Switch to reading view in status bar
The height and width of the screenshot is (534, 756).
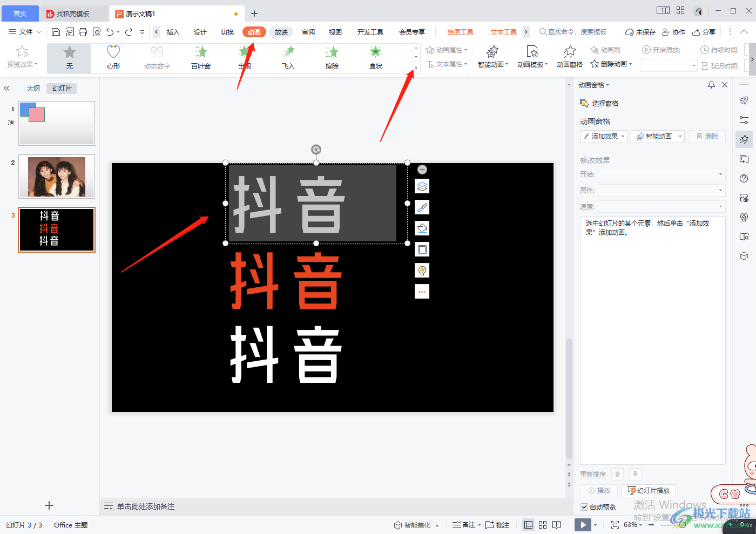557,525
